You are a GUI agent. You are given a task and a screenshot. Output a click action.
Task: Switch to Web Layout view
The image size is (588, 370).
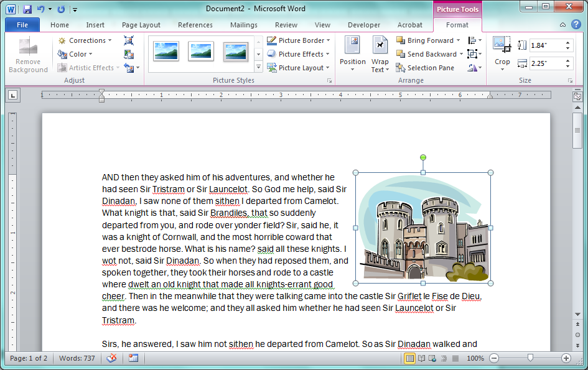pos(432,358)
